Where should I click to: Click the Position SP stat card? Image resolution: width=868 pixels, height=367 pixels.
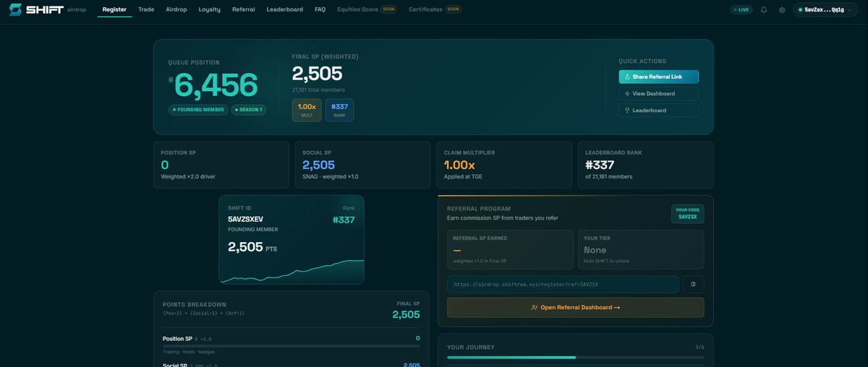221,165
